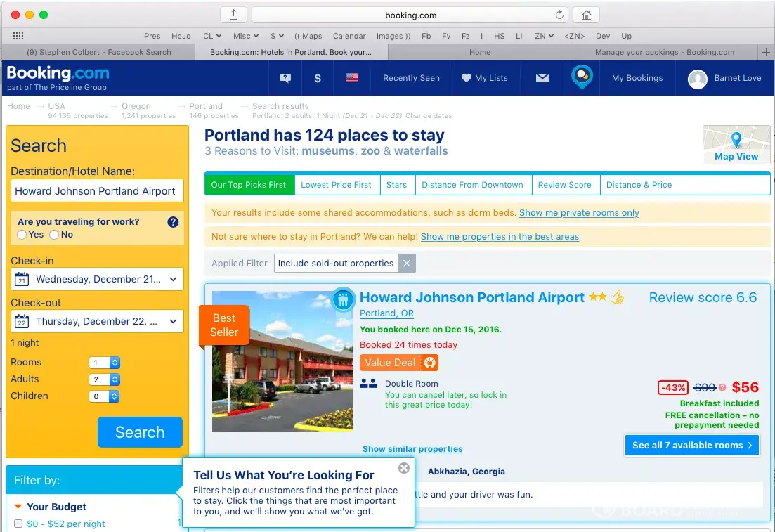Click Show me properties in the best areas
Screen dimensions: 775x532
(x=500, y=236)
